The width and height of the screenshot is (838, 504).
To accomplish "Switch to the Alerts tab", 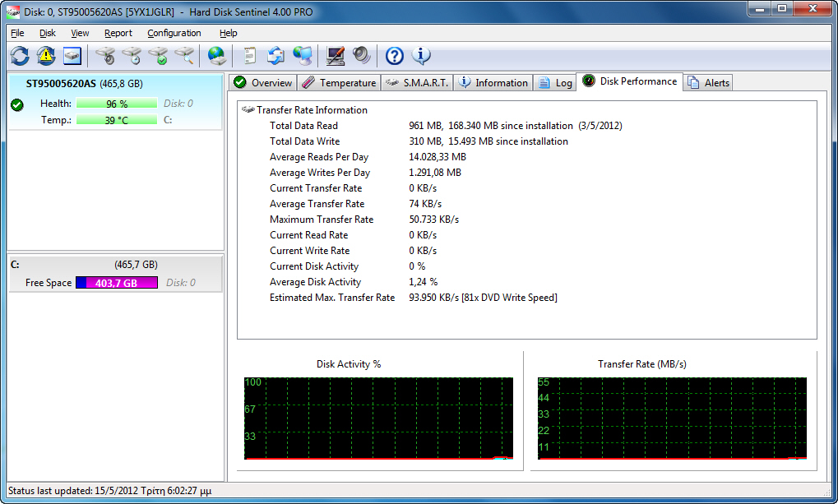I will click(708, 83).
